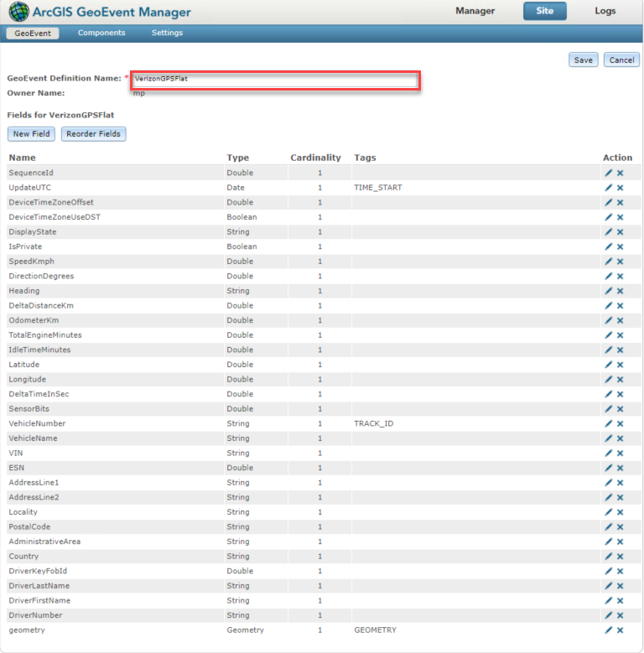Delete the PostalCode field
Viewport: 644px width, 653px height.
pos(621,526)
